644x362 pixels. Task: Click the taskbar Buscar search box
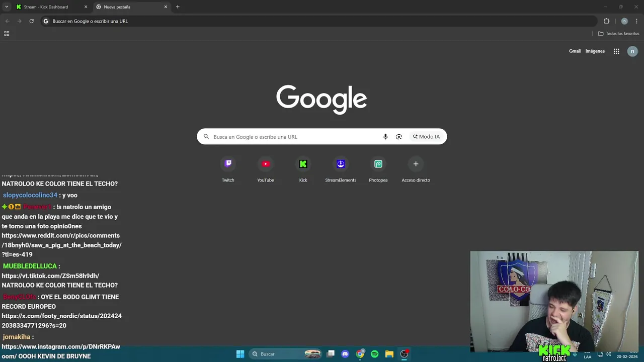285,354
